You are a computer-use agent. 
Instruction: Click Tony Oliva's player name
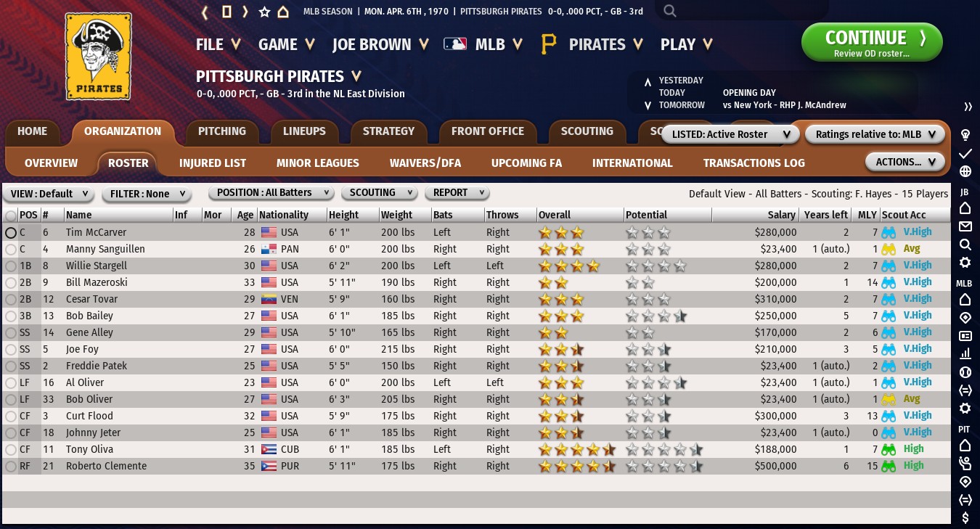(x=89, y=450)
